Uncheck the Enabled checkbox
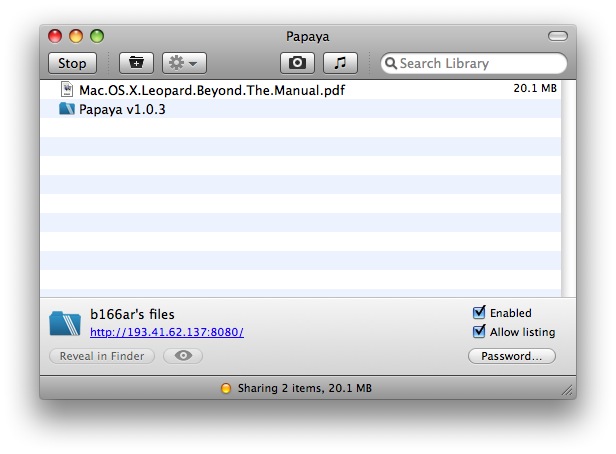Viewport: 616px width, 454px height. 479,312
